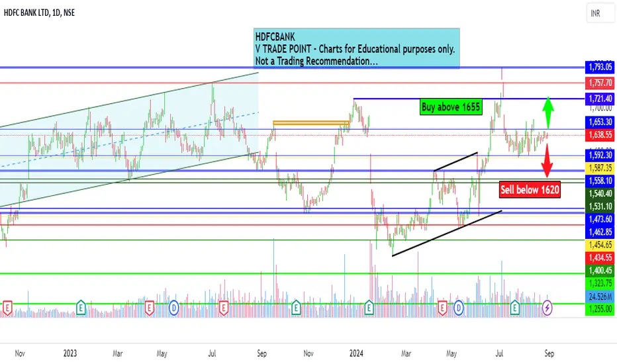Click the 1,255.00 price label
This screenshot has width=617, height=364.
coord(600,309)
